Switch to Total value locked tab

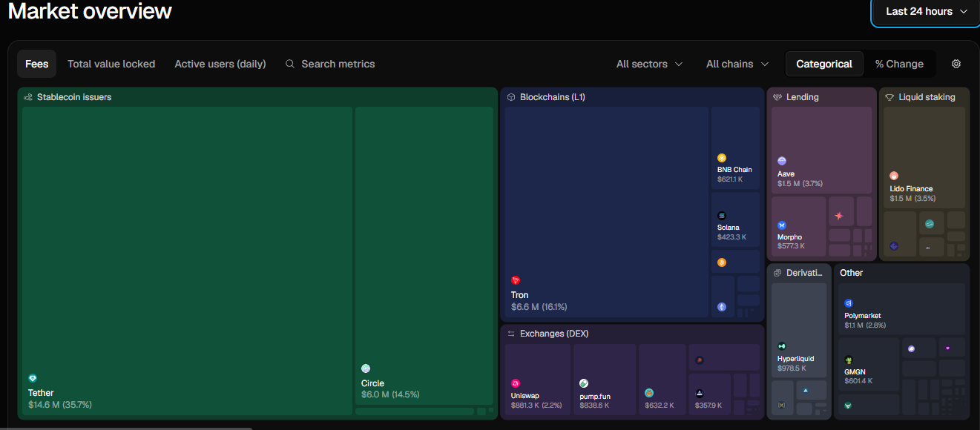111,64
